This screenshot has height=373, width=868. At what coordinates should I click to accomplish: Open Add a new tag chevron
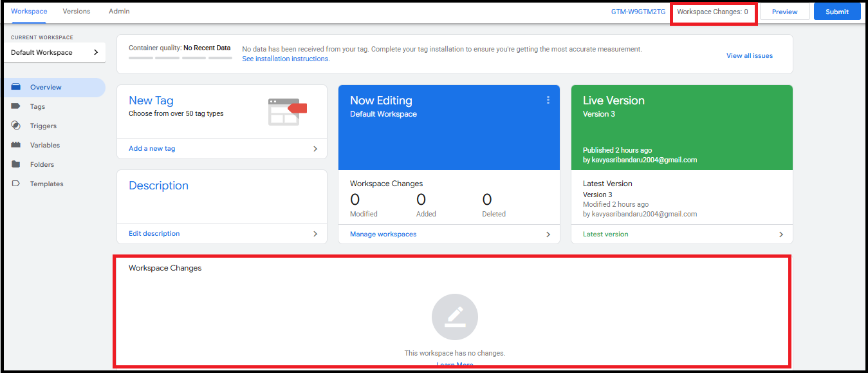pyautogui.click(x=315, y=149)
